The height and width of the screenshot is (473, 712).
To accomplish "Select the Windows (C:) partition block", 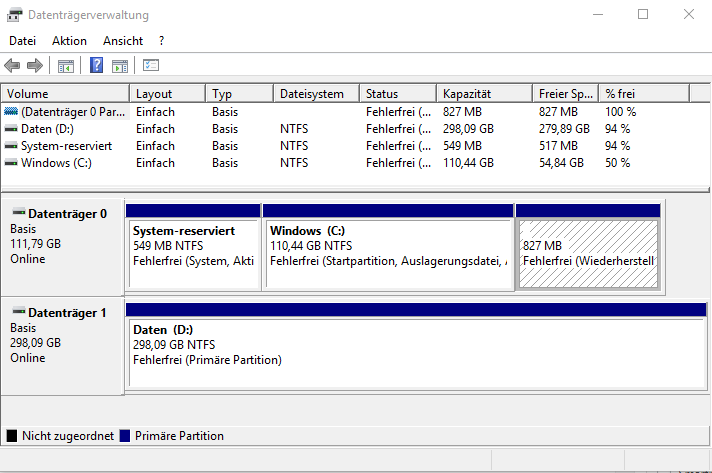I will (388, 247).
